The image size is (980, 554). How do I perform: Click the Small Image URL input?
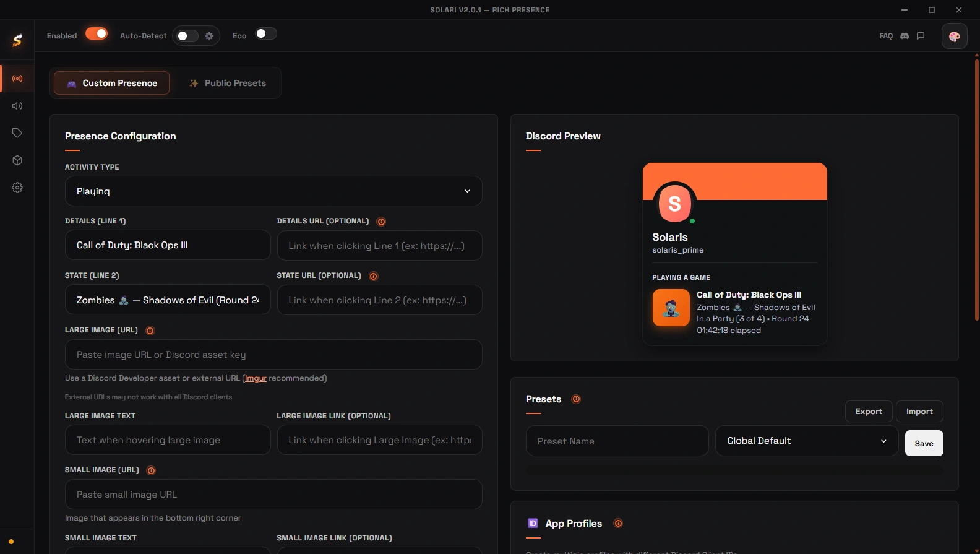pos(273,495)
